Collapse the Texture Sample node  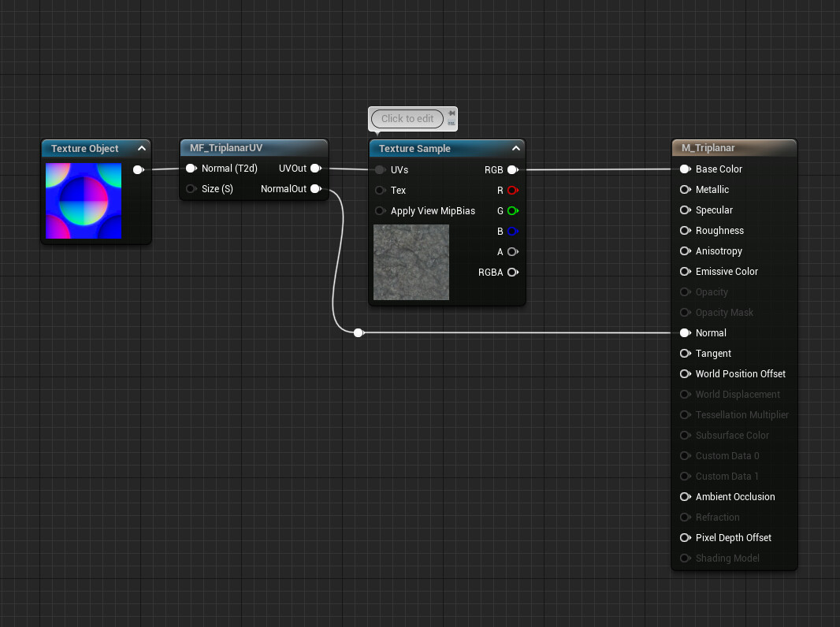pyautogui.click(x=516, y=147)
